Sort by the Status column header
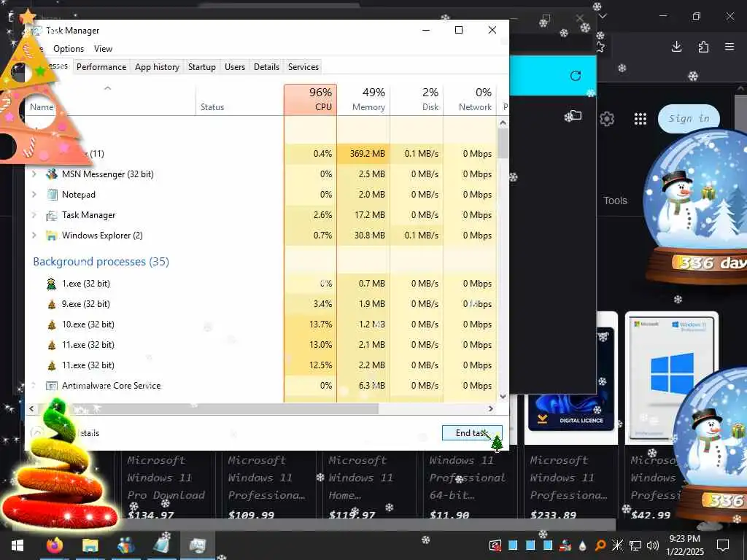The image size is (747, 560). (x=239, y=99)
